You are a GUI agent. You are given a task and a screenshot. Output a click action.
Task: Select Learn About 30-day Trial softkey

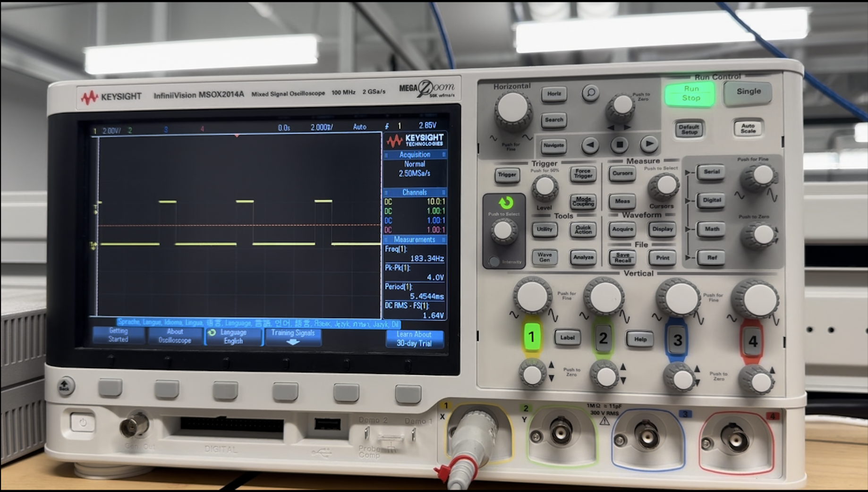pyautogui.click(x=414, y=339)
